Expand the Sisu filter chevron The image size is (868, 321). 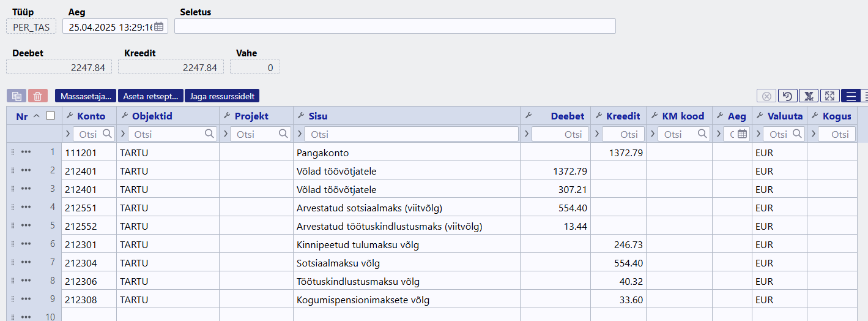click(x=299, y=134)
